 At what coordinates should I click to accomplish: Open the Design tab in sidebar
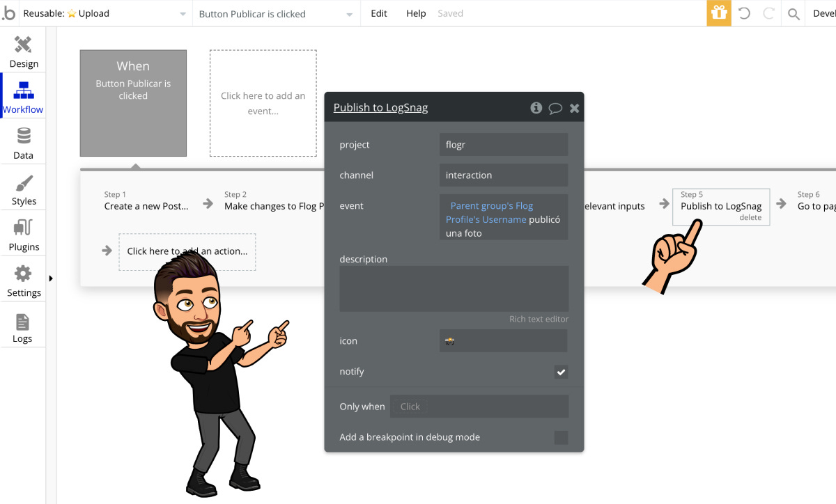point(23,52)
